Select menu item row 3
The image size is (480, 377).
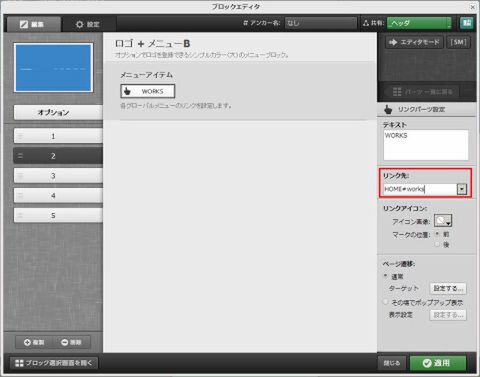58,176
